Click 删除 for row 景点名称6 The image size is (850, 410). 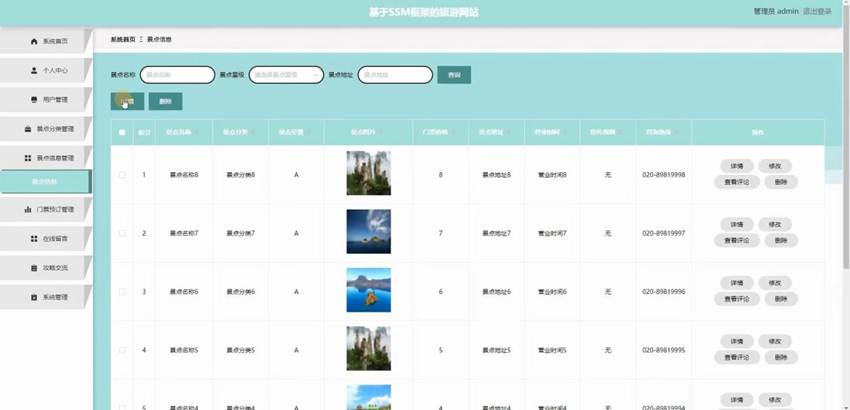781,299
